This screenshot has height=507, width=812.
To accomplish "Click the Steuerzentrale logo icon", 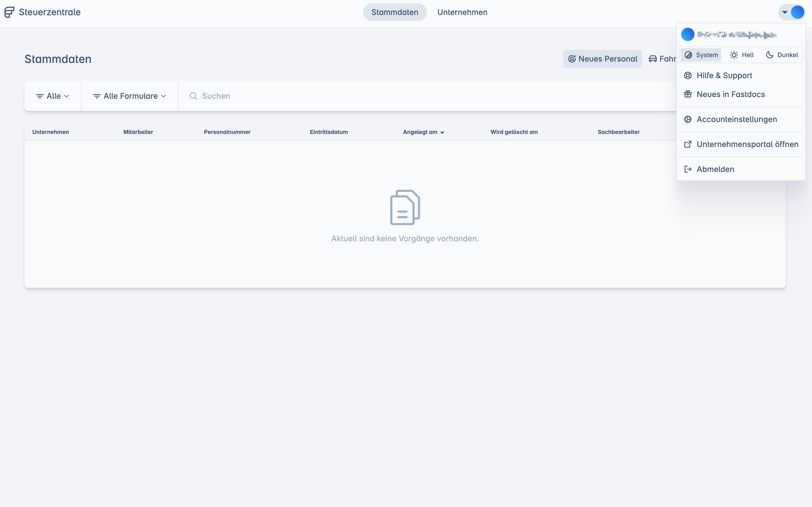I will click(9, 12).
